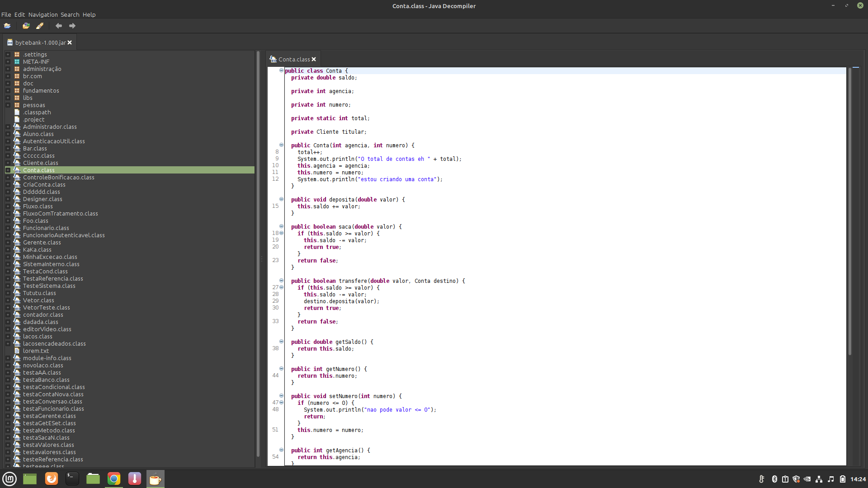Select FuncionarioAutenticavel.class in the tree
The height and width of the screenshot is (488, 868).
[64, 235]
